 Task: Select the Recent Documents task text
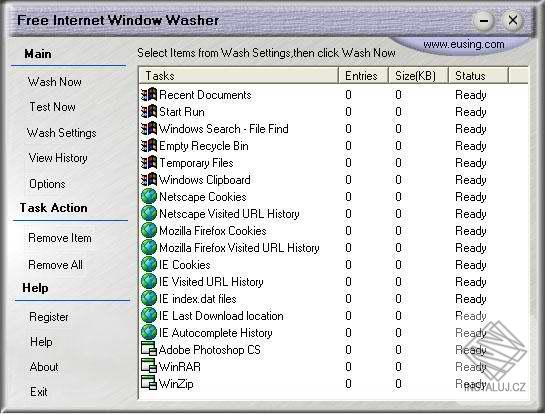pos(205,95)
